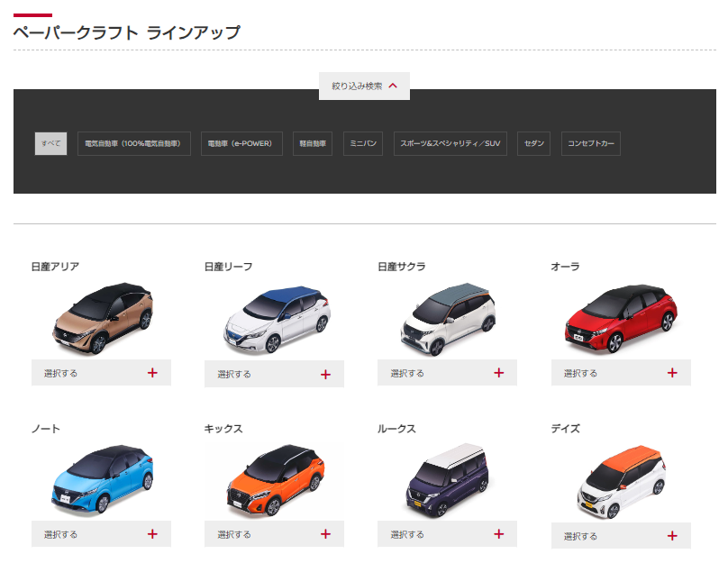Filter by セダン category

[534, 143]
